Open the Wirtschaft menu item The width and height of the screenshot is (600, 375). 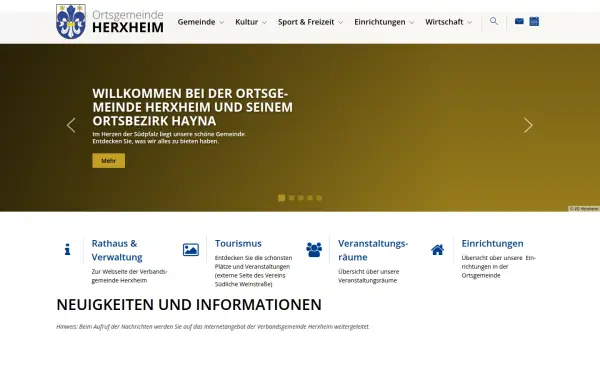click(444, 22)
